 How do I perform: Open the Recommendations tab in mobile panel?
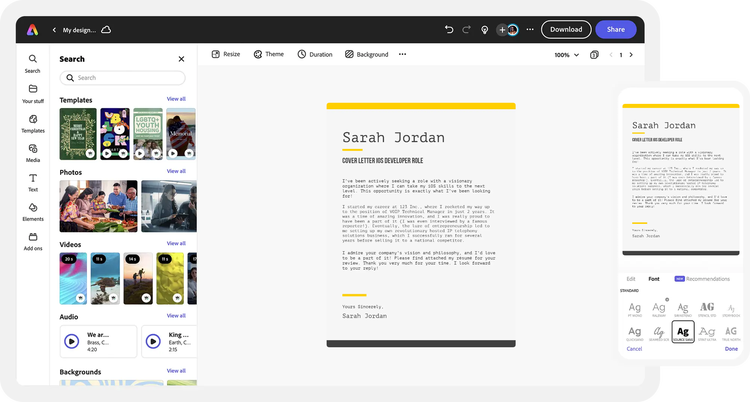point(702,279)
